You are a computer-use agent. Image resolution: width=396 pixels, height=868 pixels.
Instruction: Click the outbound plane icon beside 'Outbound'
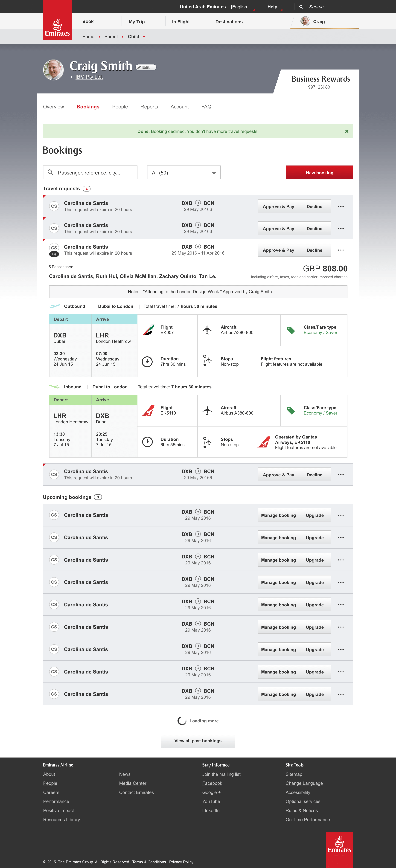pyautogui.click(x=55, y=306)
